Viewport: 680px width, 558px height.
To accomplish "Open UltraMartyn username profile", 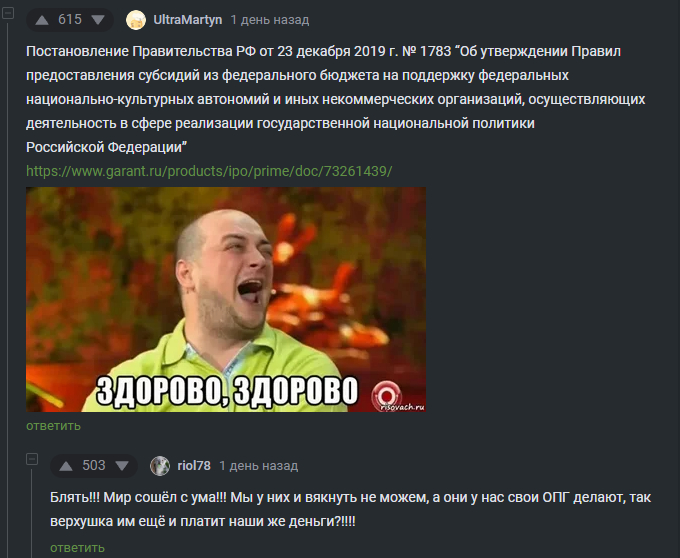I will 188,20.
